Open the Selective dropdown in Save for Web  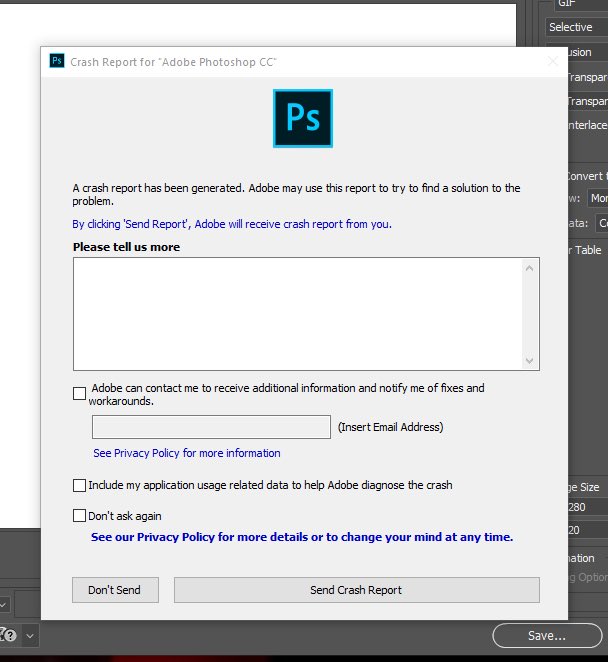[577, 27]
